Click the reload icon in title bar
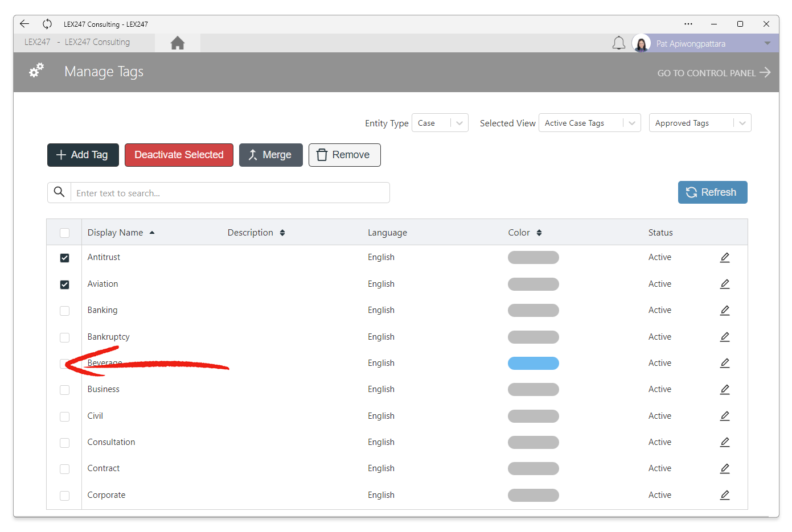 47,24
